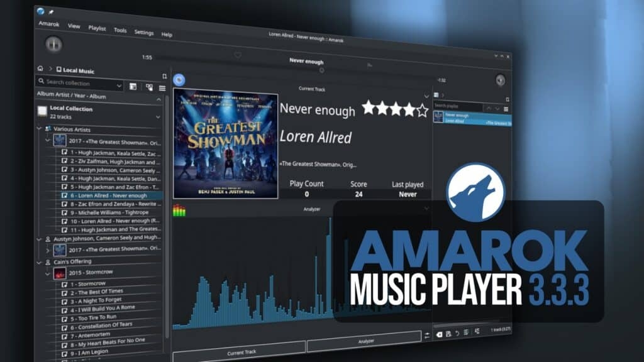Select track 4 - Hugh Jackman, Keala Settle, Dan
Image resolution: width=644 pixels, height=362 pixels.
click(x=111, y=178)
